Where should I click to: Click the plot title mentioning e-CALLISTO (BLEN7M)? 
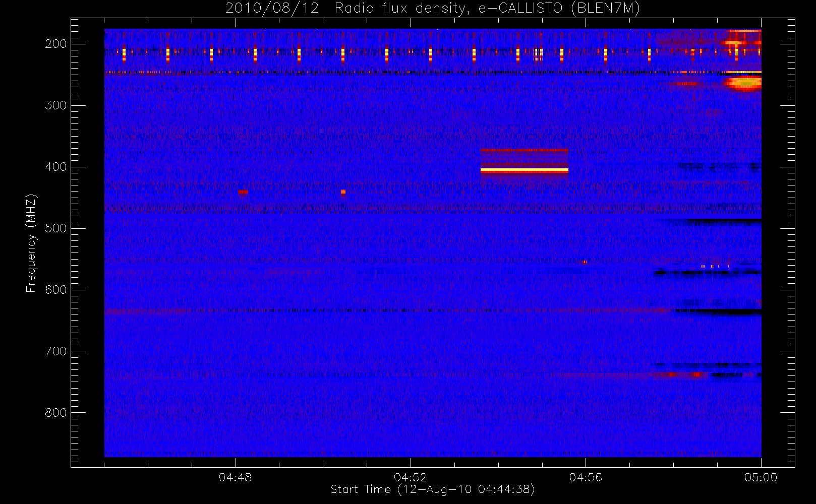[x=432, y=8]
